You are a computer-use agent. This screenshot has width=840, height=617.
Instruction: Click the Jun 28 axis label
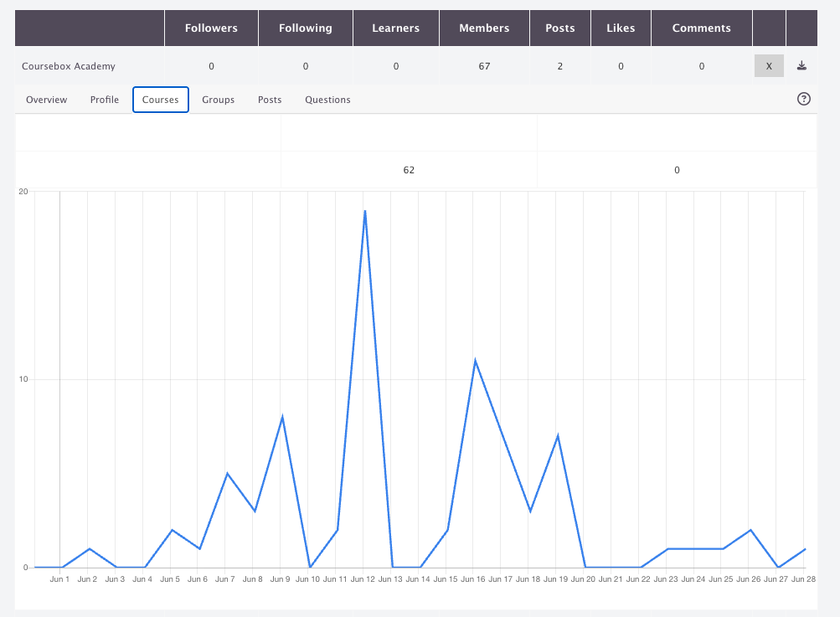804,579
